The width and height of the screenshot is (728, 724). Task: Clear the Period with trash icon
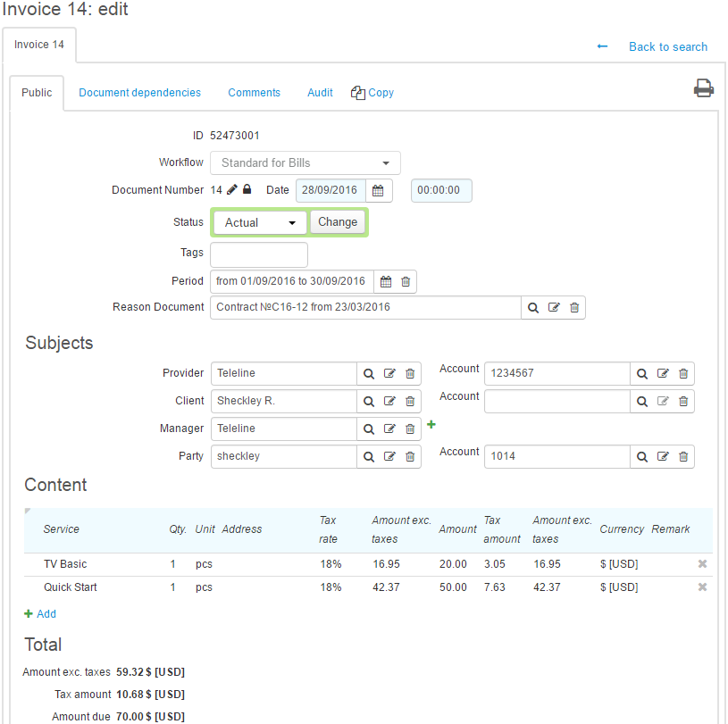click(406, 281)
